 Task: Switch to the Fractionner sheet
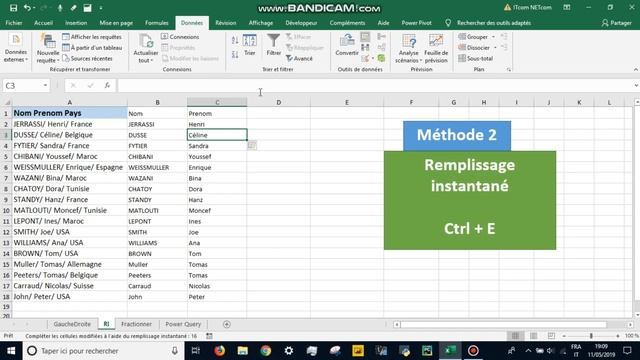(x=136, y=324)
